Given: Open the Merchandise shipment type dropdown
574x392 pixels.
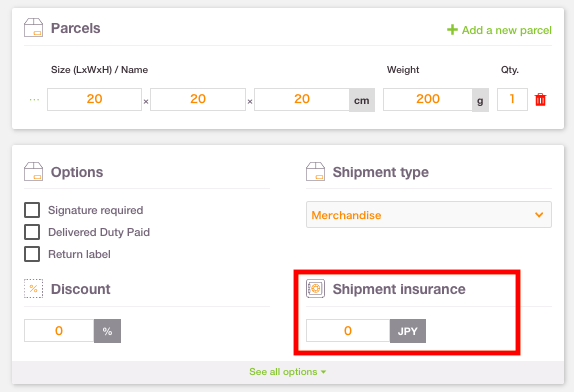Looking at the screenshot, I should click(429, 215).
